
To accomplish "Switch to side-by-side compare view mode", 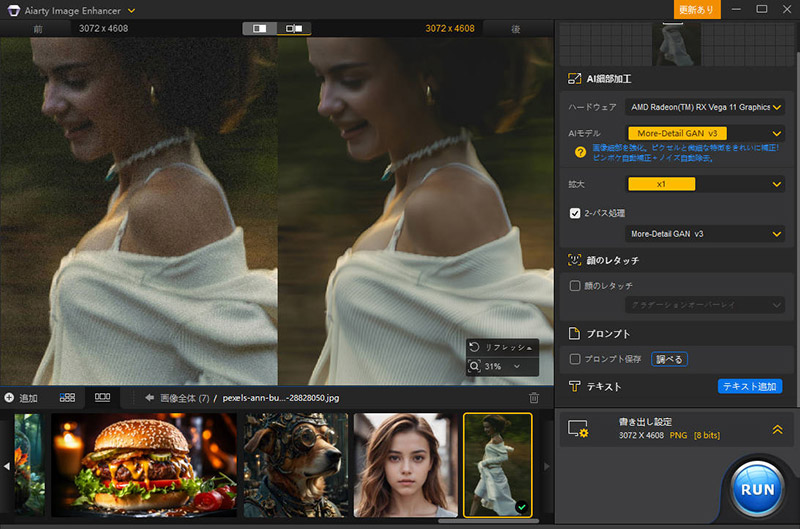I will (x=294, y=28).
